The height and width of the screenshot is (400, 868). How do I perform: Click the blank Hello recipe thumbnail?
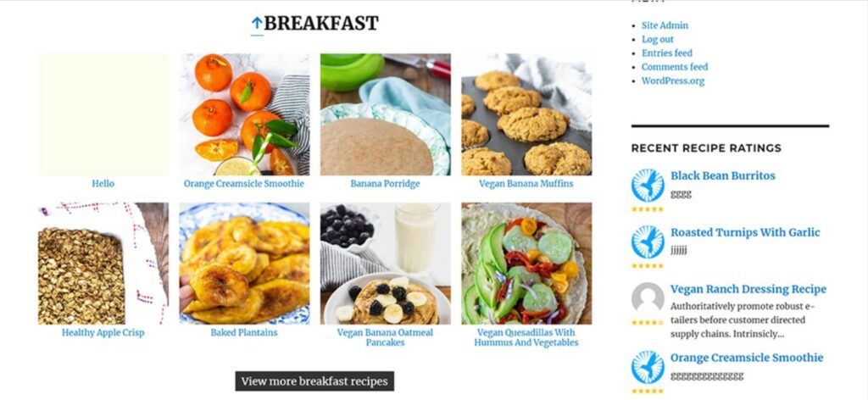pos(103,114)
